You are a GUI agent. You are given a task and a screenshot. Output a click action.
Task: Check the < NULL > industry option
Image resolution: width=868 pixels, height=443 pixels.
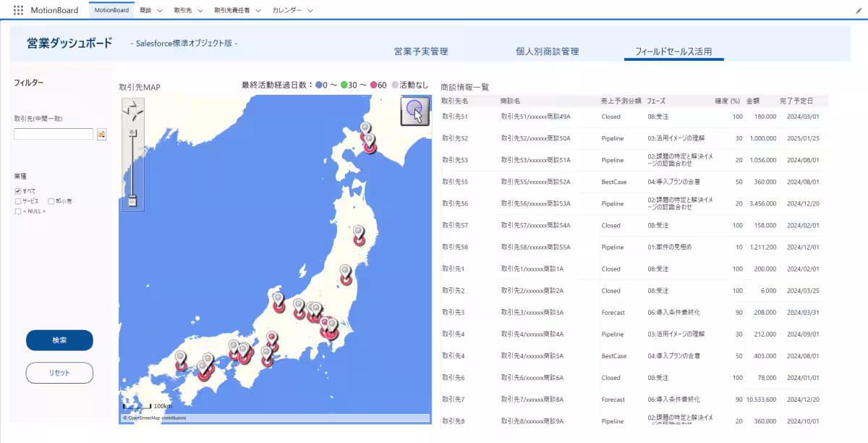18,211
